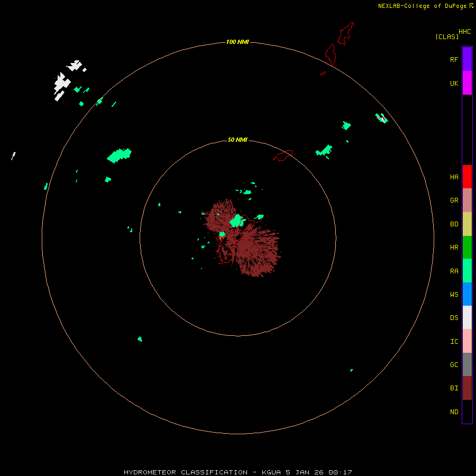Viewport: 476px width, 476px height.
Task: Click the BI legend label
Action: point(454,388)
